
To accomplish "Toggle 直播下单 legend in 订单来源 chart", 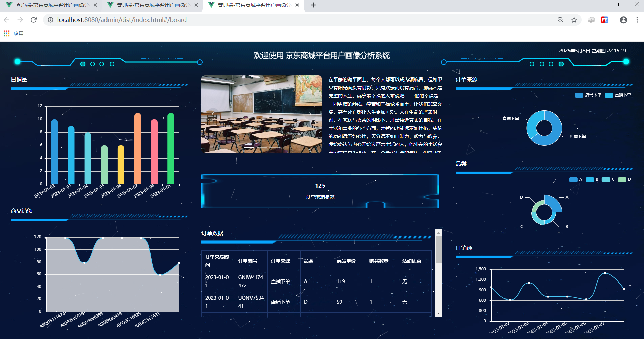I will 618,95.
